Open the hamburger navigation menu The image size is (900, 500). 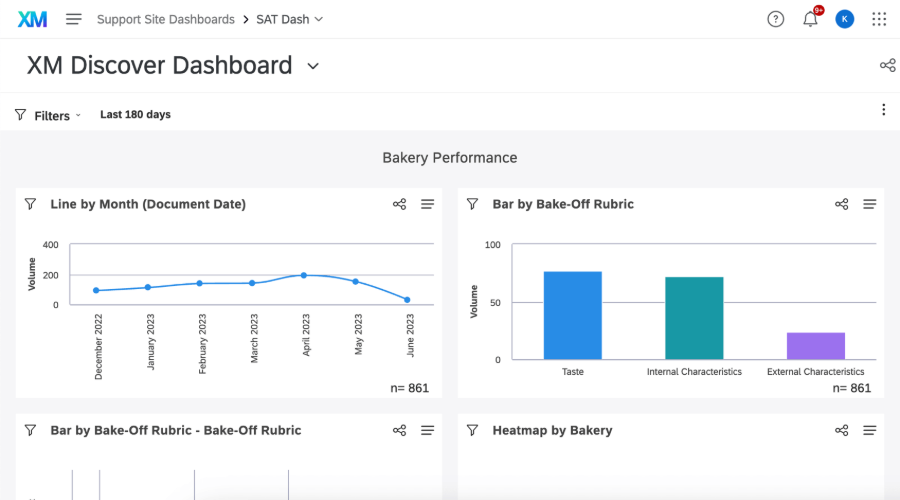pos(73,19)
